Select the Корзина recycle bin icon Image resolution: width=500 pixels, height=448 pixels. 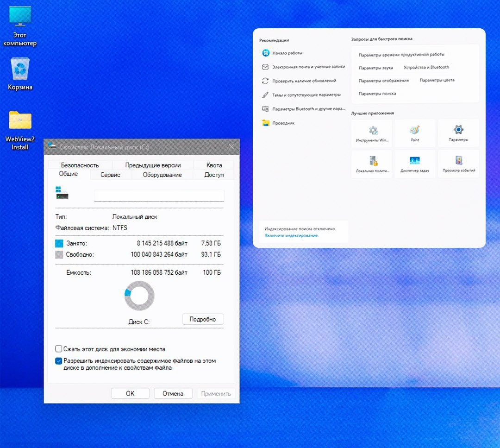click(x=20, y=74)
